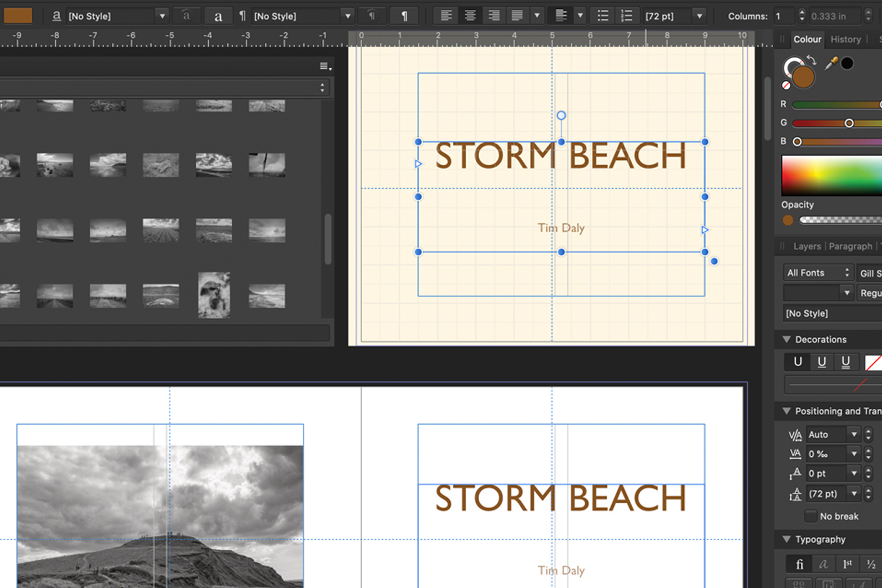Open the character style dropdown
882x588 pixels.
(162, 16)
